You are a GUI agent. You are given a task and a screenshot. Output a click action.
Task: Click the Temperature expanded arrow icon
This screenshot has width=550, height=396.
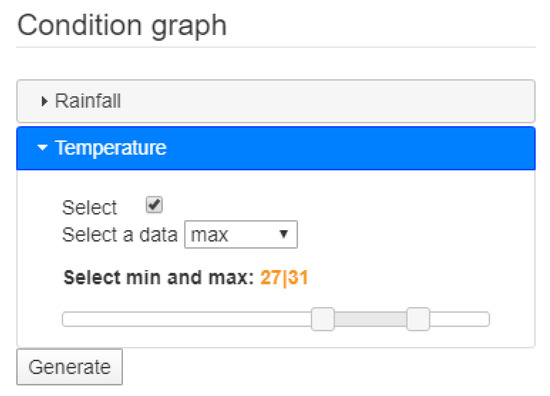(x=42, y=148)
